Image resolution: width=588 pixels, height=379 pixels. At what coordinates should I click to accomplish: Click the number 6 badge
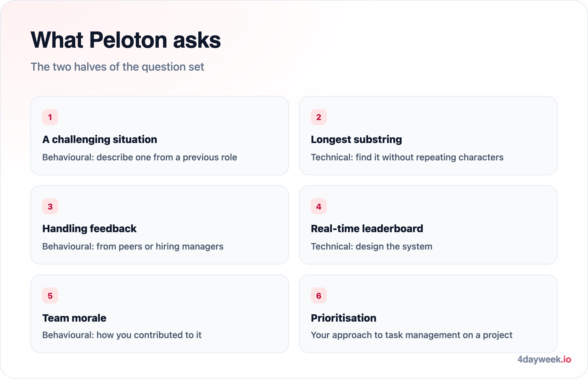[319, 296]
